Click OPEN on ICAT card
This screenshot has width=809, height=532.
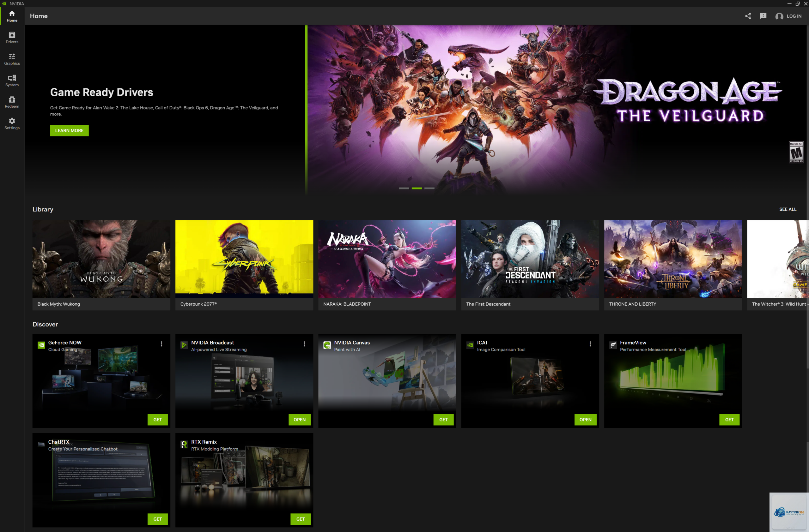coord(585,420)
